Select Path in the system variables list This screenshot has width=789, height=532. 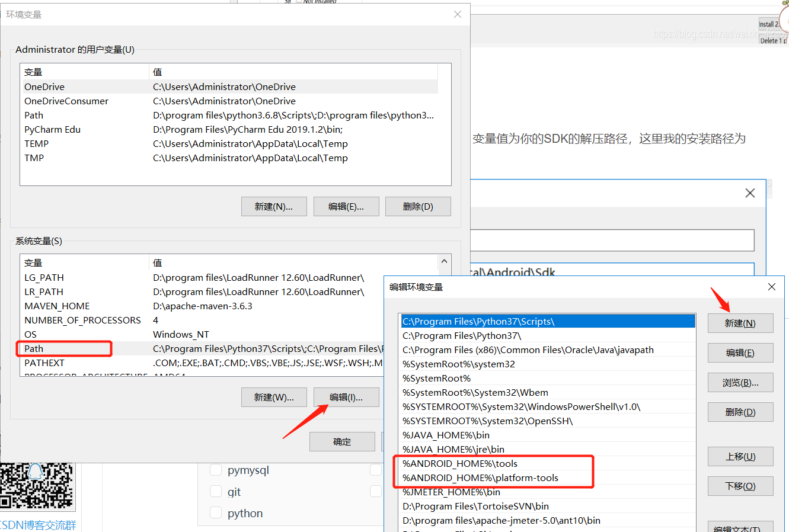pos(203,349)
